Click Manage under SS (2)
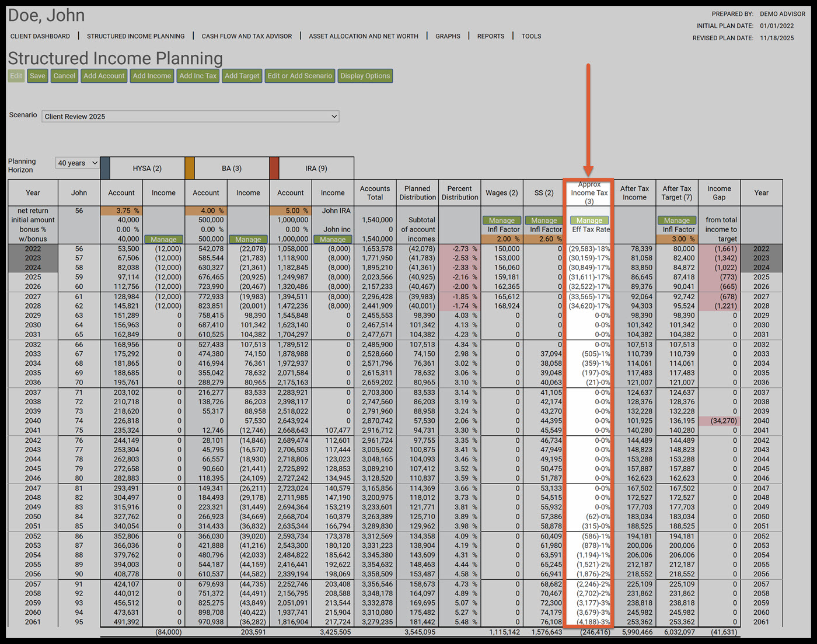 pyautogui.click(x=544, y=220)
